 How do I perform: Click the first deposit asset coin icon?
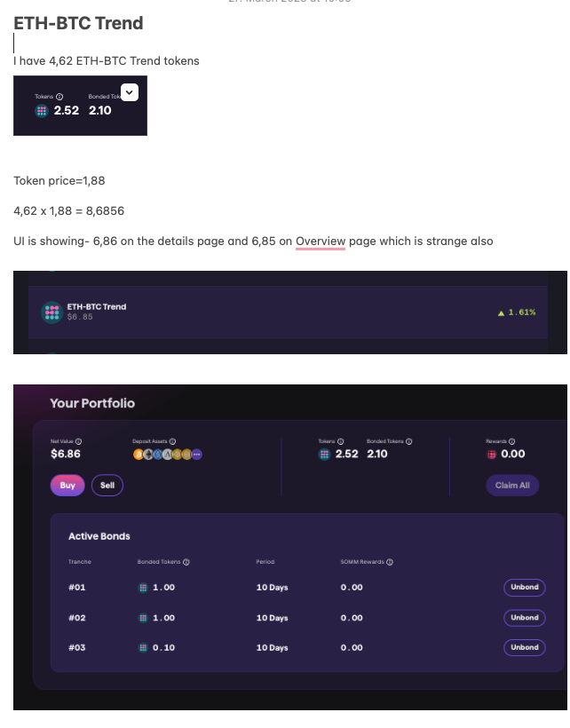click(x=138, y=455)
